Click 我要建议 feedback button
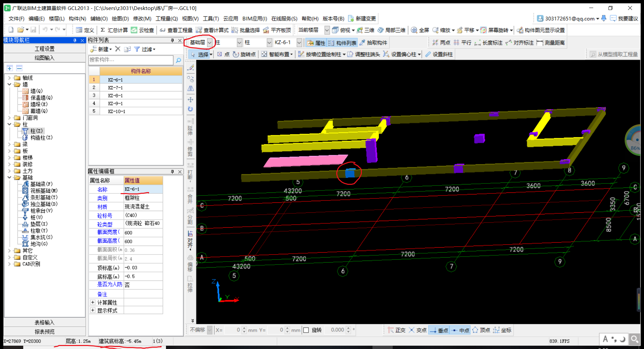The height and width of the screenshot is (349, 644). [624, 19]
